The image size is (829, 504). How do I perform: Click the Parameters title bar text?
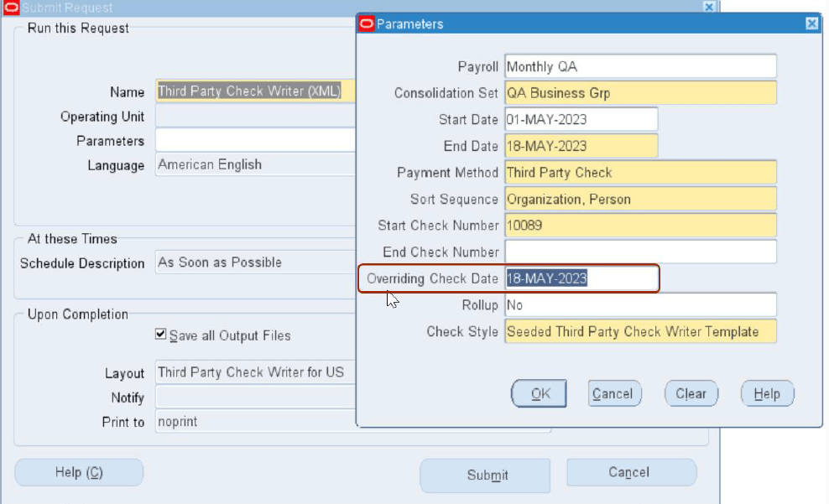click(x=409, y=23)
